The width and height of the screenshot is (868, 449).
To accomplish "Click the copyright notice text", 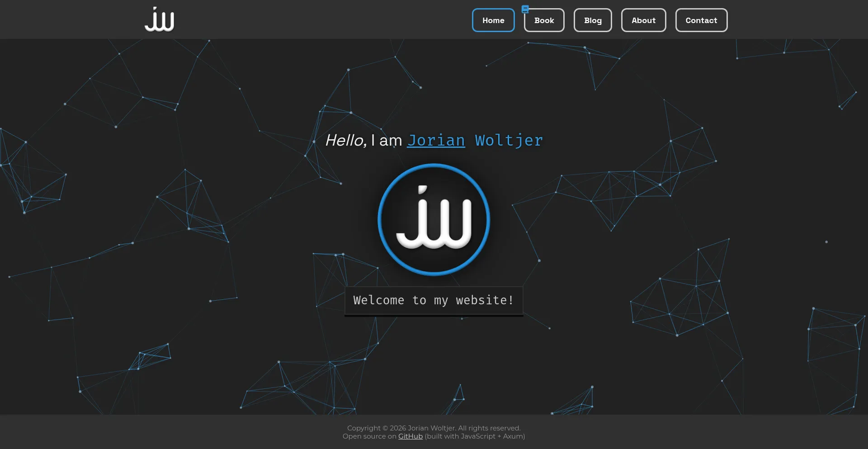I will 434,428.
